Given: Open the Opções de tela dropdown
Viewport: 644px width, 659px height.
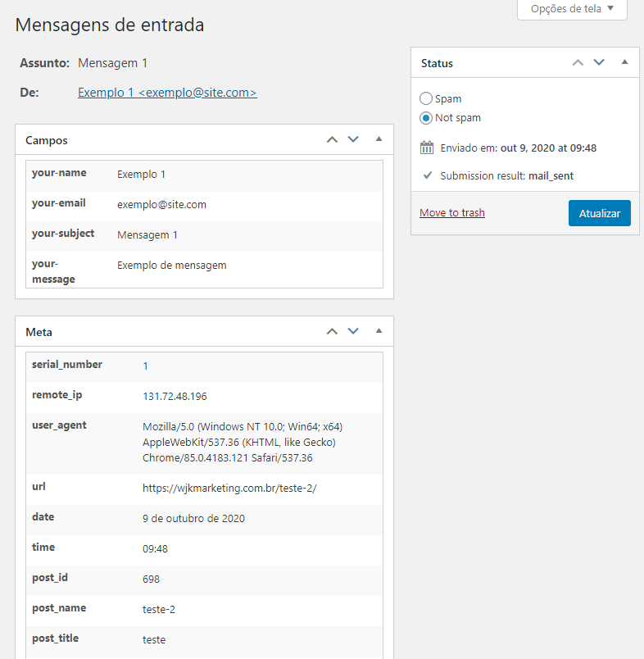Looking at the screenshot, I should point(572,9).
